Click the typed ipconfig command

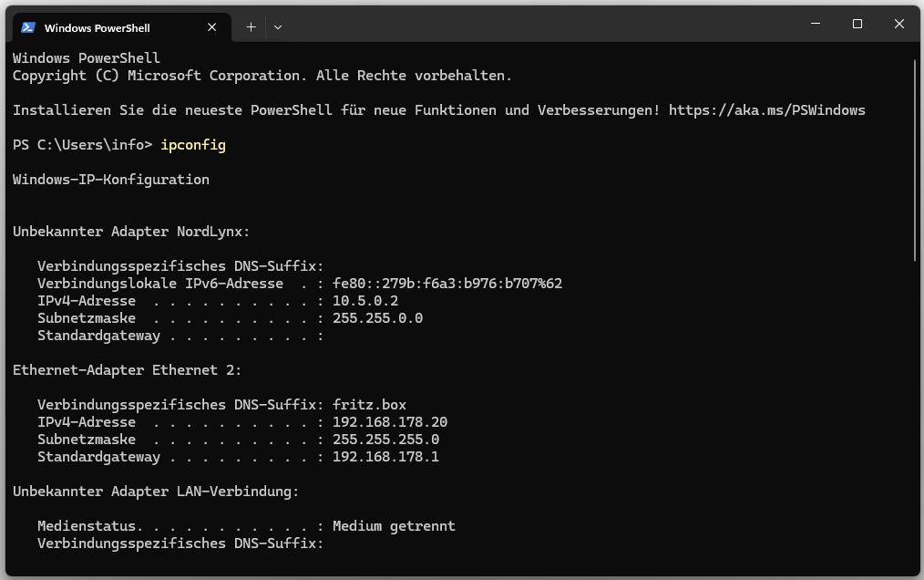pyautogui.click(x=193, y=145)
